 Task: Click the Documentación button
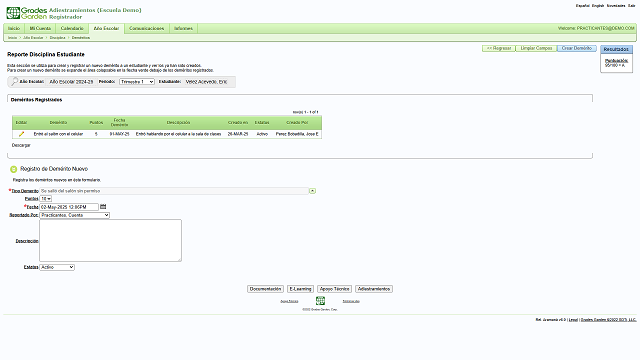[x=265, y=289]
